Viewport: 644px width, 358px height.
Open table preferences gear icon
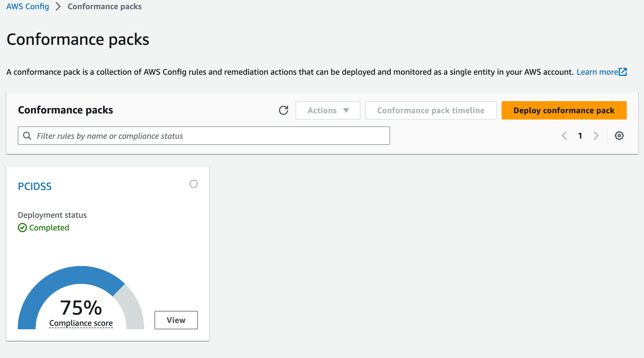point(619,136)
